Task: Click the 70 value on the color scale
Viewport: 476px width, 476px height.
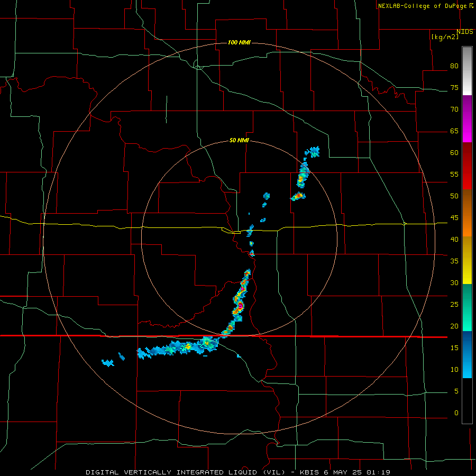Action: 454,109
